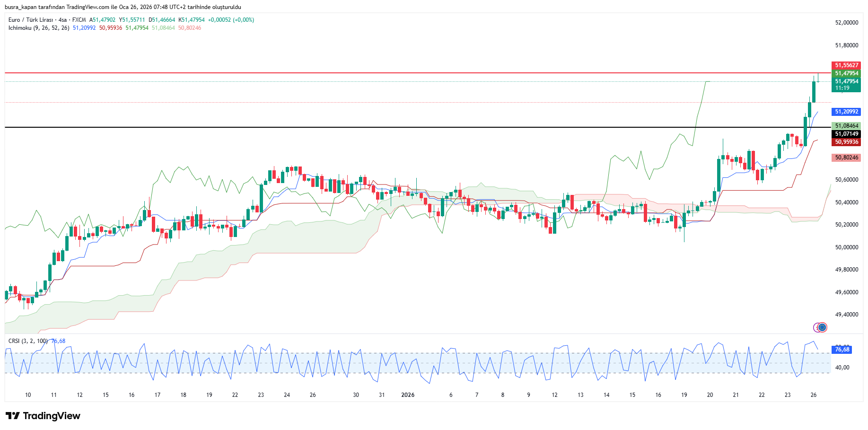This screenshot has height=430, width=868.
Task: Click date 26 at the time axis end
Action: click(x=813, y=395)
